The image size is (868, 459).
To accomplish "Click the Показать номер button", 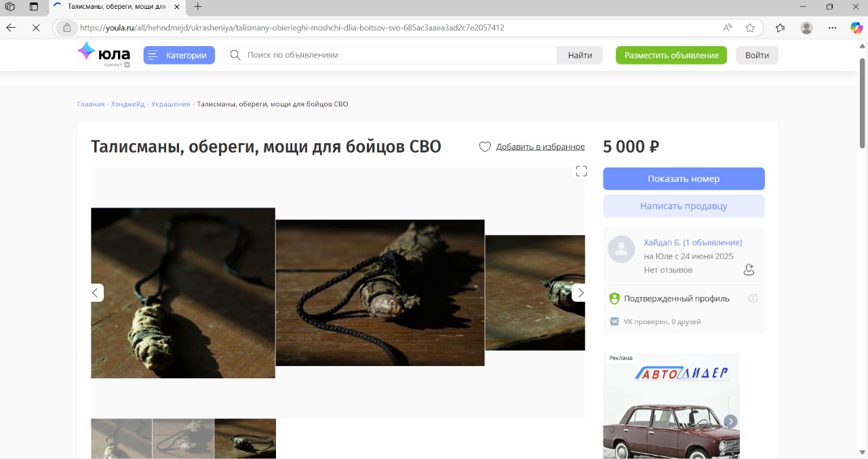I will point(684,179).
